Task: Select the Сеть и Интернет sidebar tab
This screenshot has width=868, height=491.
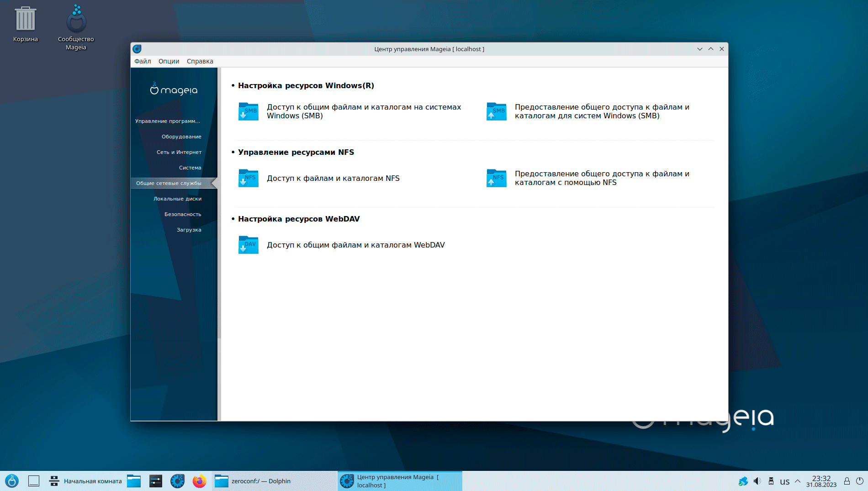Action: (174, 152)
